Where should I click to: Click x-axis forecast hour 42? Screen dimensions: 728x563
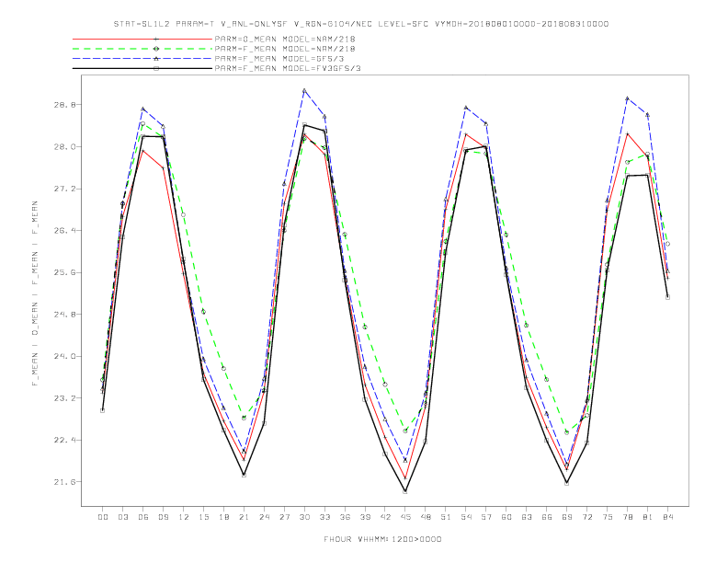pos(385,517)
